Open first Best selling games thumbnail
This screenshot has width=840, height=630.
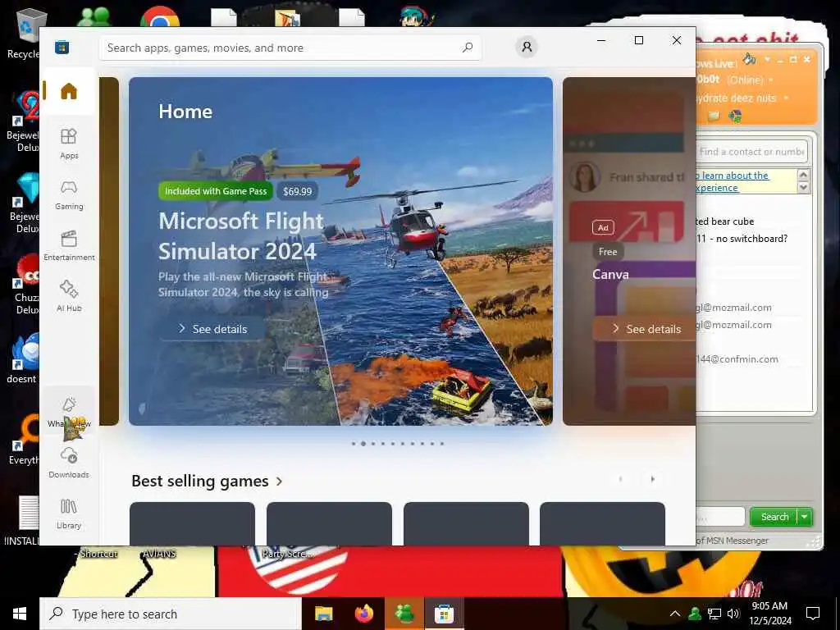192,523
